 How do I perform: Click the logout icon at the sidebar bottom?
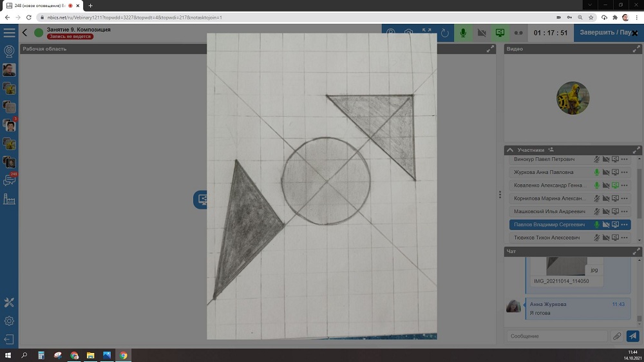point(9,339)
